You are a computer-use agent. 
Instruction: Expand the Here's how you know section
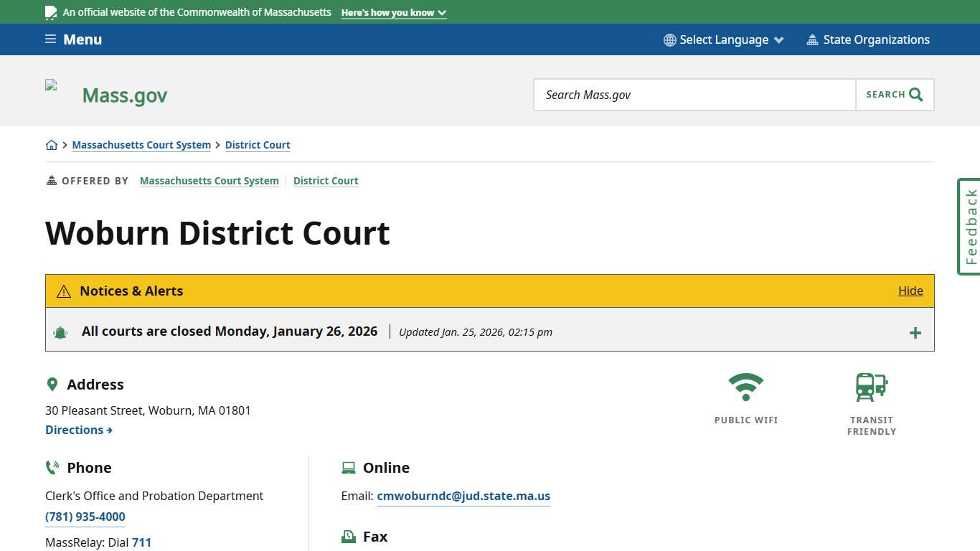click(x=393, y=12)
